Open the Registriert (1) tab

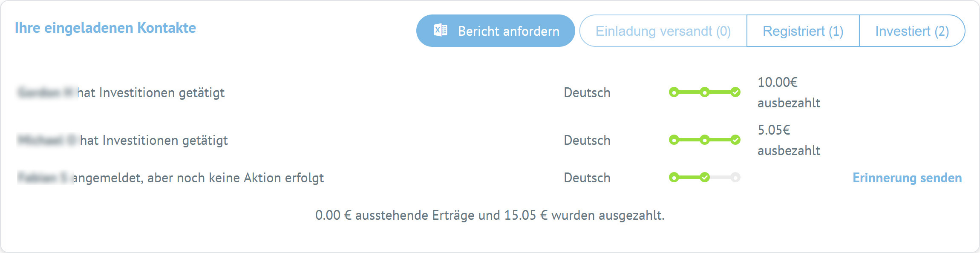coord(803,31)
